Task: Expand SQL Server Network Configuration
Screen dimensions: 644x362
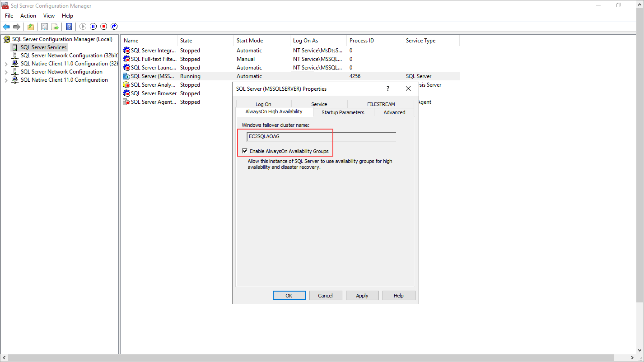Action: [7, 71]
